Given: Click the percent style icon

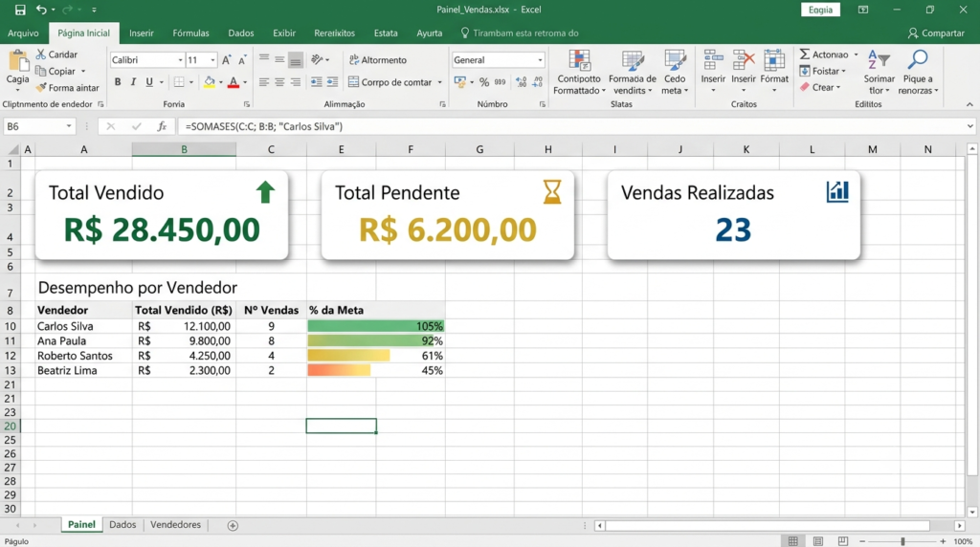Looking at the screenshot, I should pos(483,82).
